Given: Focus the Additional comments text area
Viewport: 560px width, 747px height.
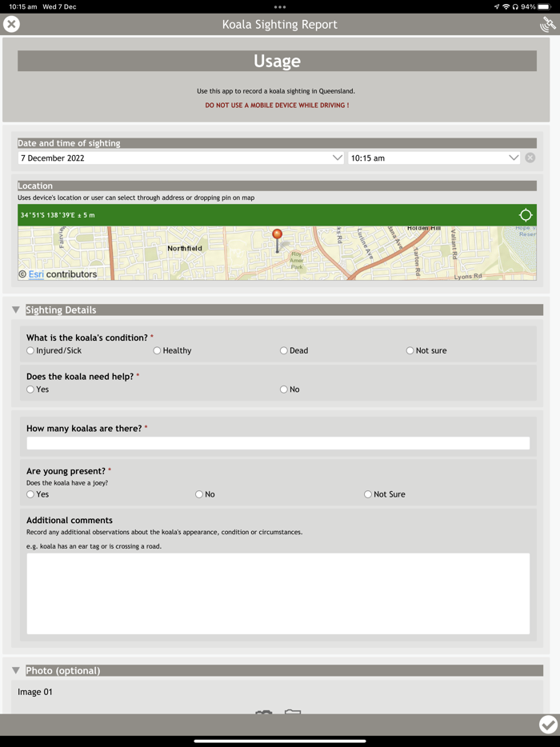Looking at the screenshot, I should (x=278, y=593).
